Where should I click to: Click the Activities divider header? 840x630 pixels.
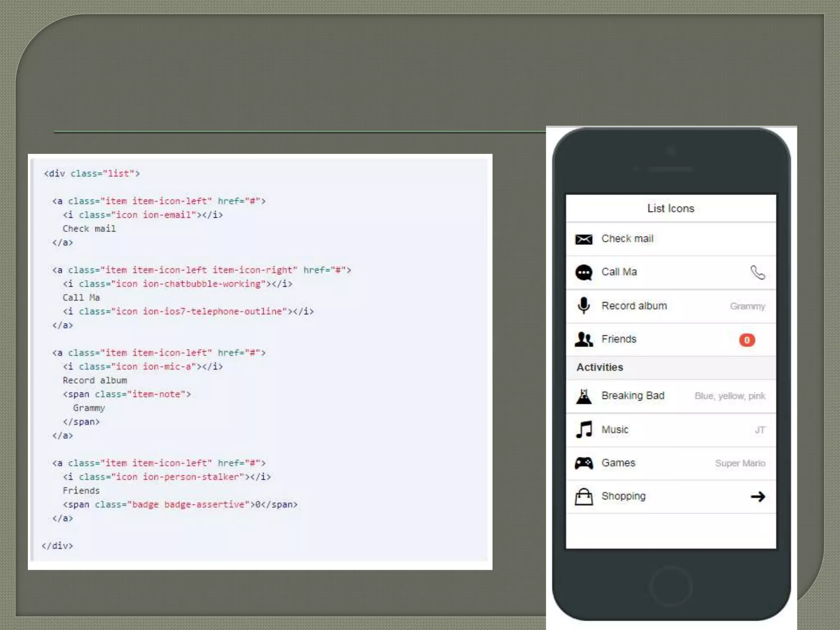click(600, 367)
